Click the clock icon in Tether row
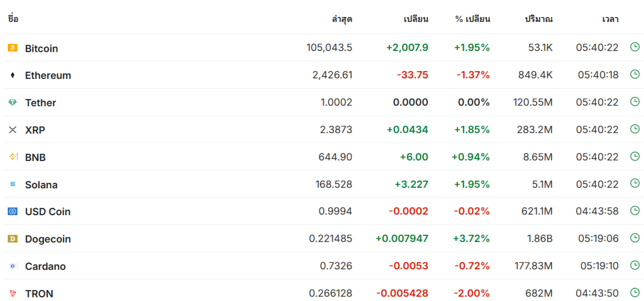 click(x=635, y=101)
